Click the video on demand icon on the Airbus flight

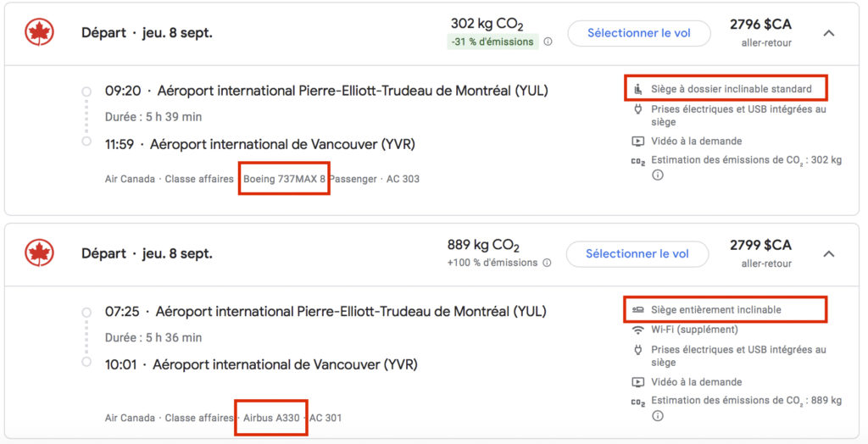point(638,382)
